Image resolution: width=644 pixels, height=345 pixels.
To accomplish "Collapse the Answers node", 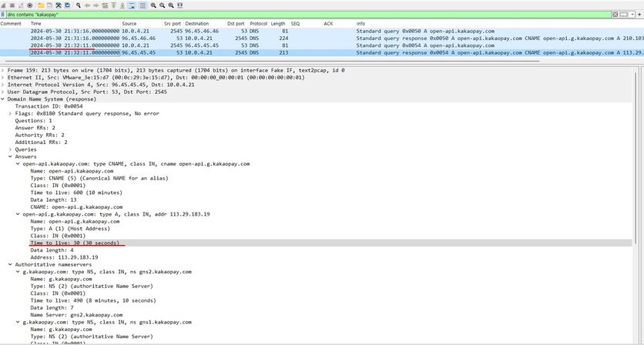I will click(10, 156).
